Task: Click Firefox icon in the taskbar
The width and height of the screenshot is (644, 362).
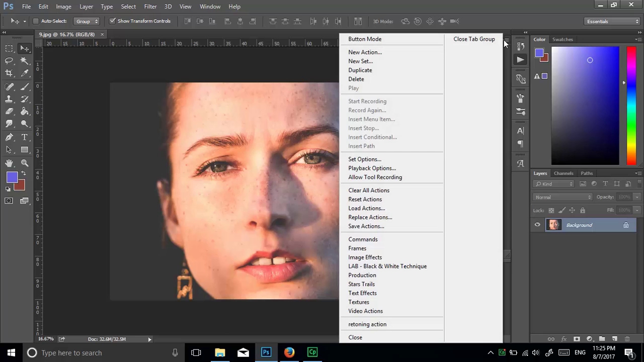Action: (289, 352)
